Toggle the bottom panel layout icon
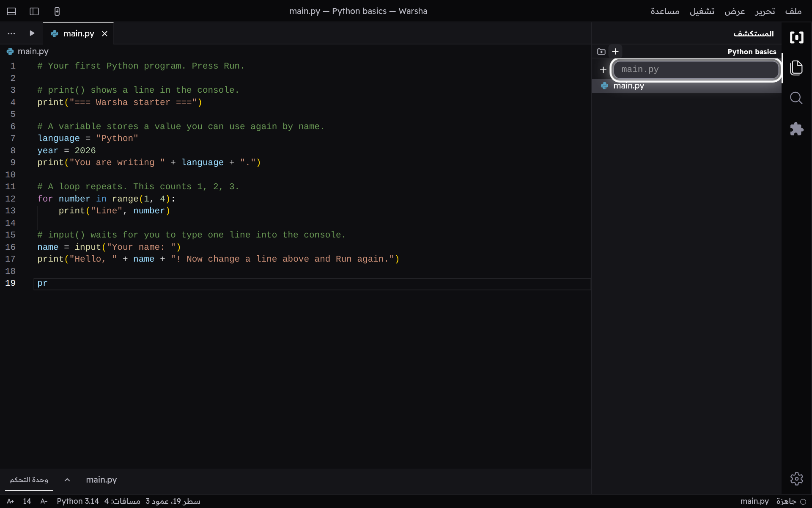The width and height of the screenshot is (812, 508). pos(11,11)
